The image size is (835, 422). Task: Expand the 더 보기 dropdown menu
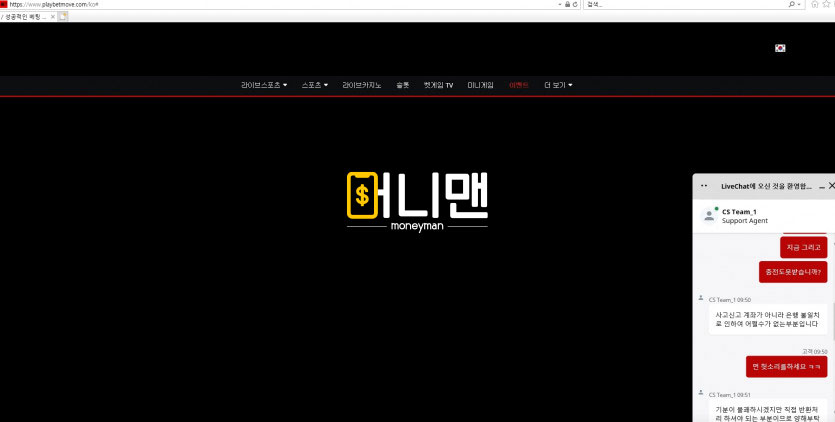[558, 86]
